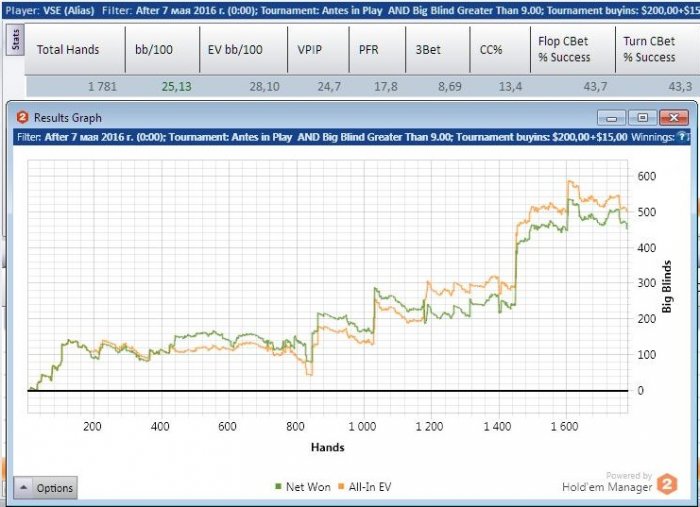The height and width of the screenshot is (507, 700).
Task: Sort by bb/100 column header
Action: pos(162,50)
